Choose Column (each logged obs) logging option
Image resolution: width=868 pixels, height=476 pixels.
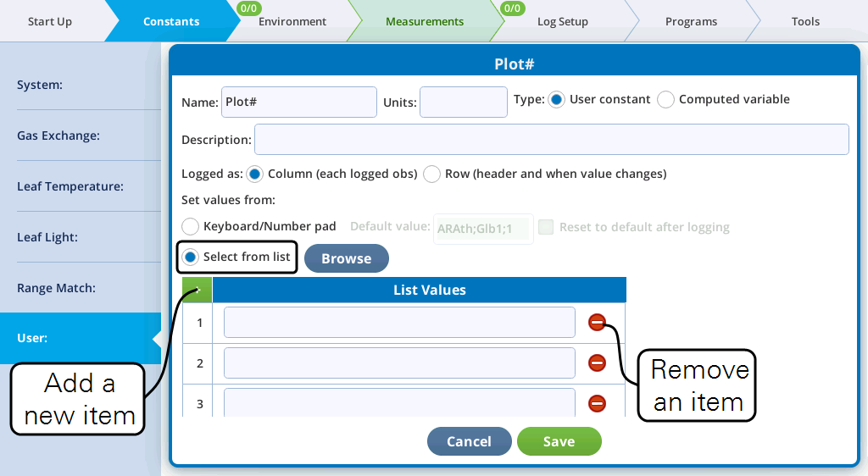coord(254,174)
